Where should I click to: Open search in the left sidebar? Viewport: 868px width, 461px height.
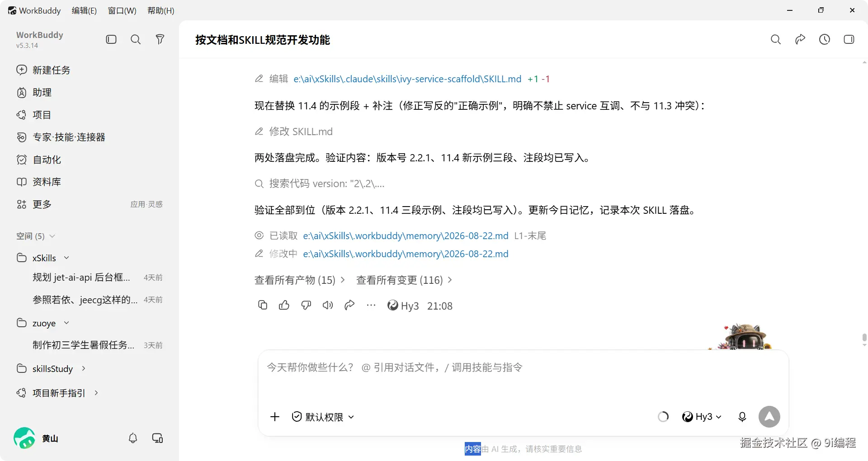point(136,39)
